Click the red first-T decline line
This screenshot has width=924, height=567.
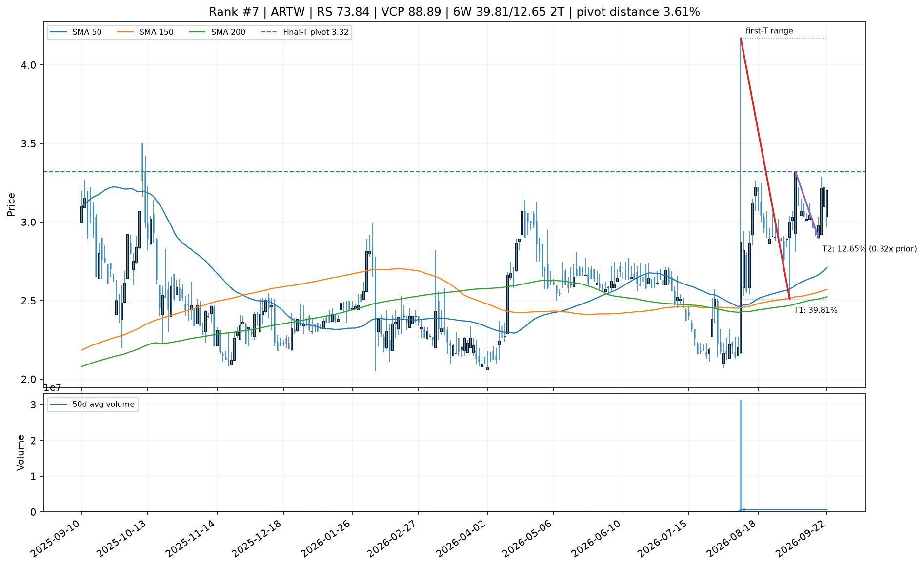(x=764, y=168)
